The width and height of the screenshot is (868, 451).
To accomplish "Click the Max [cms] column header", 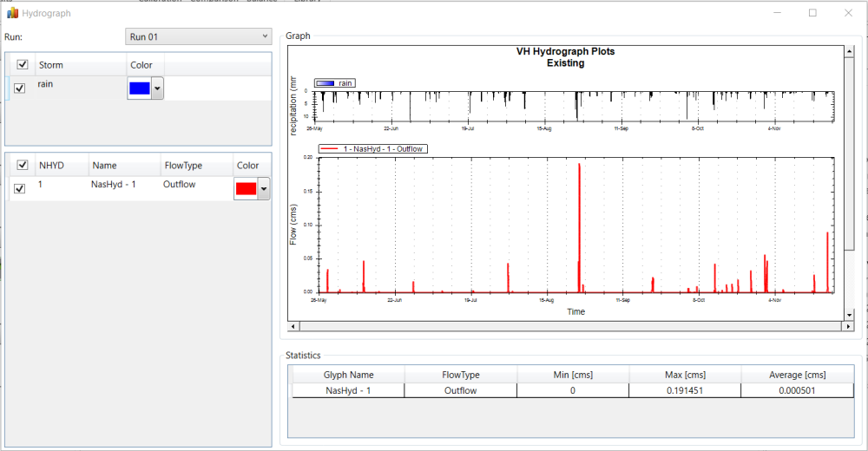I will coord(685,375).
